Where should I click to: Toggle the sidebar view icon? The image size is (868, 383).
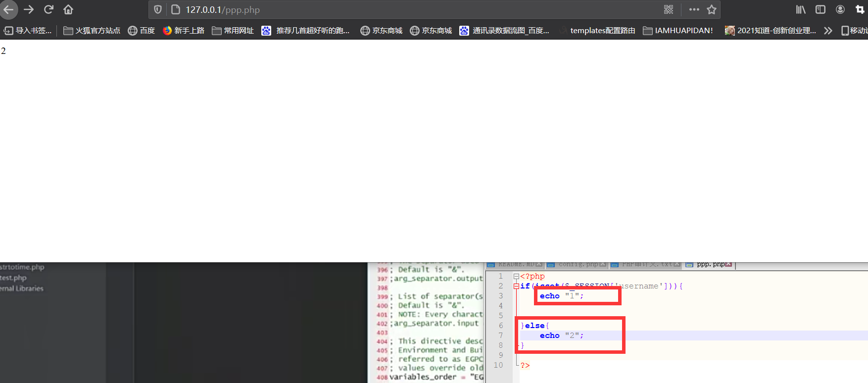point(820,9)
